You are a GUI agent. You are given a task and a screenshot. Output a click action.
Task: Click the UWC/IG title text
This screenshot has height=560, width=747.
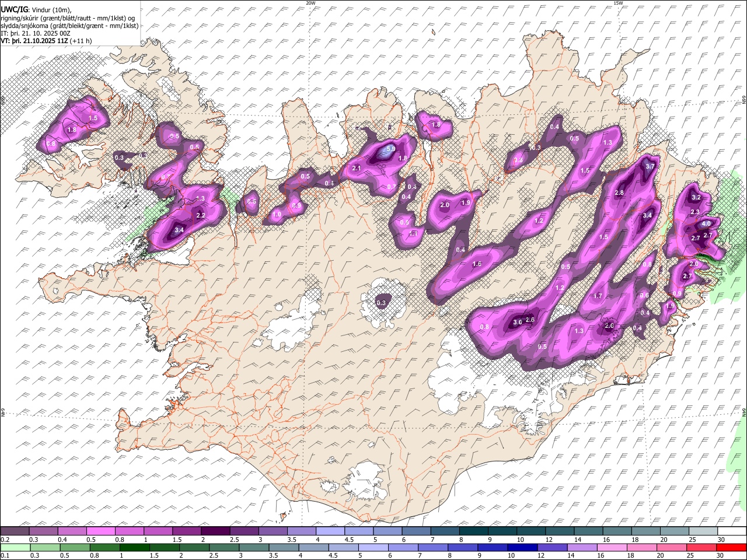[14, 10]
